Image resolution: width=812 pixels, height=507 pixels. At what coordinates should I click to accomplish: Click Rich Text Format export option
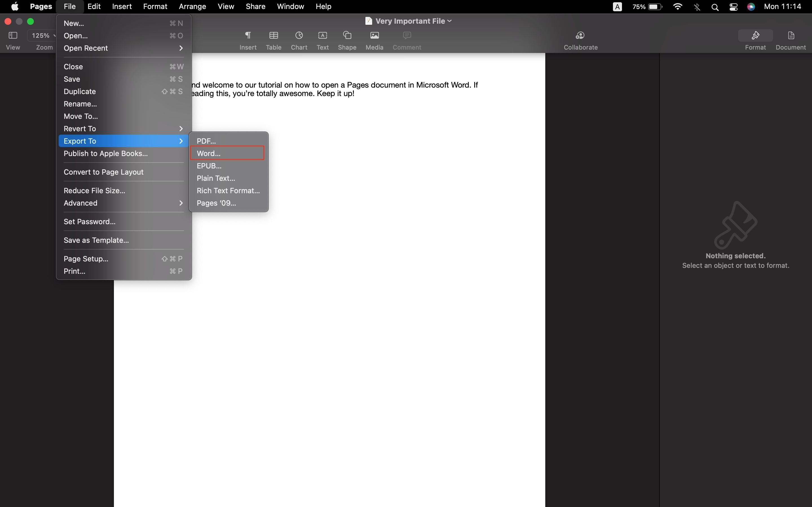tap(228, 190)
